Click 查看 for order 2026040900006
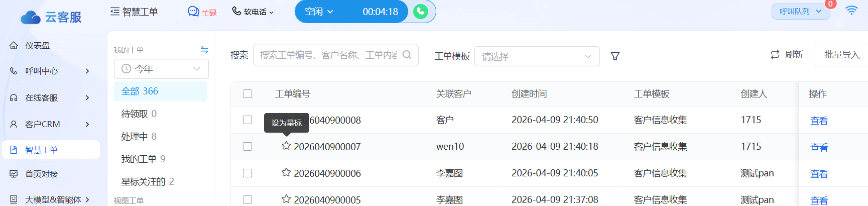This screenshot has height=206, width=868. click(819, 174)
